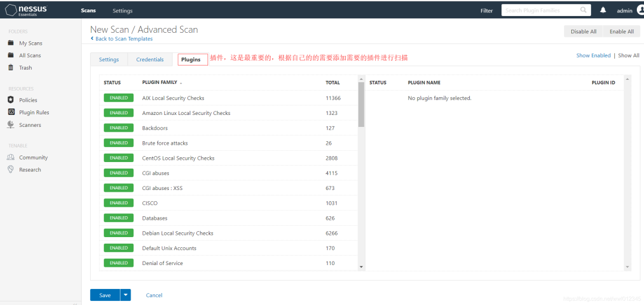Click the admin username in header
Viewport: 644px width, 305px height.
tap(624, 11)
